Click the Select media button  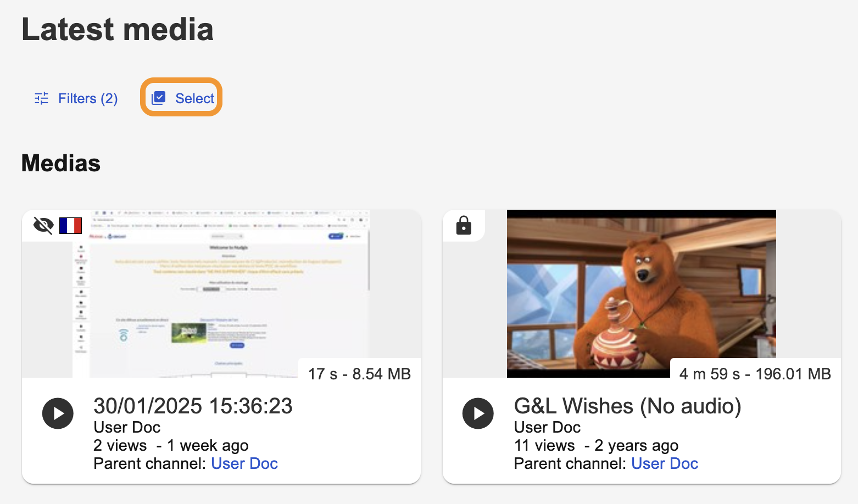[182, 98]
